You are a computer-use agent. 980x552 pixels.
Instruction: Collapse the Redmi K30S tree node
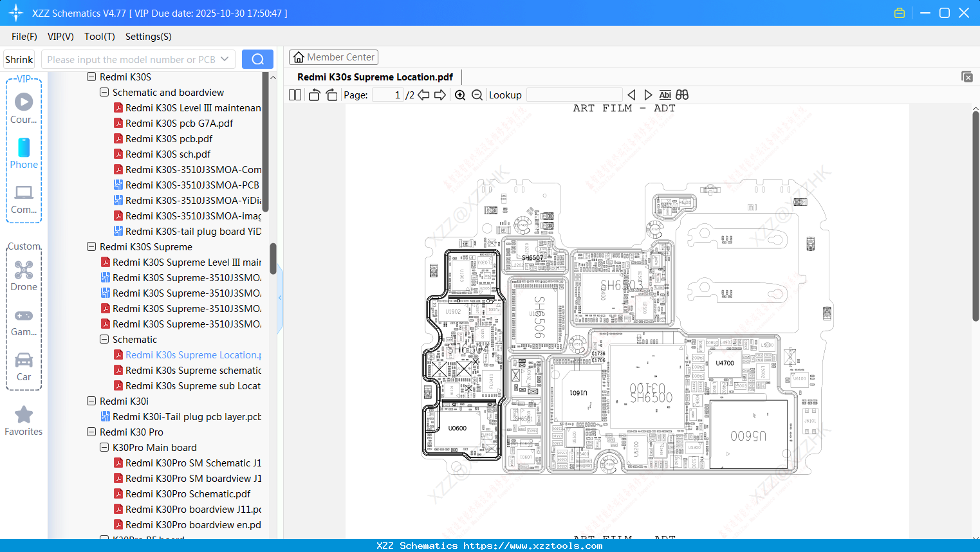click(91, 77)
